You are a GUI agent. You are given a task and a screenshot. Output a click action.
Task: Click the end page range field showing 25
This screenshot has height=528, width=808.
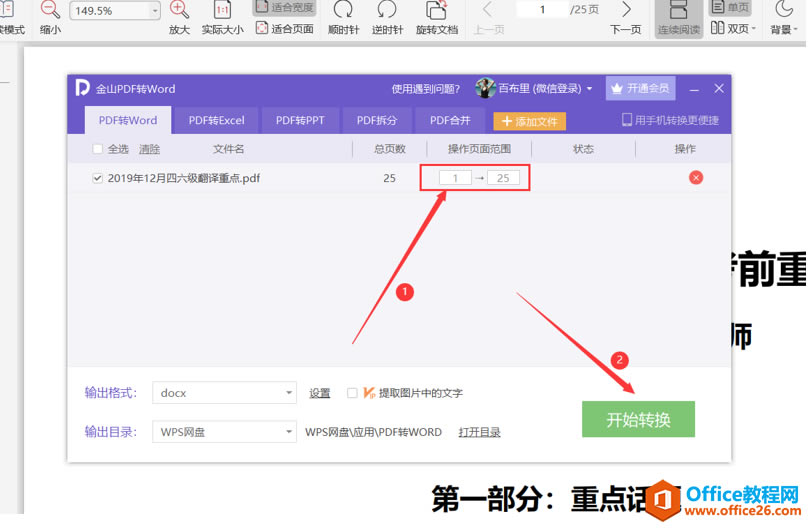(503, 178)
